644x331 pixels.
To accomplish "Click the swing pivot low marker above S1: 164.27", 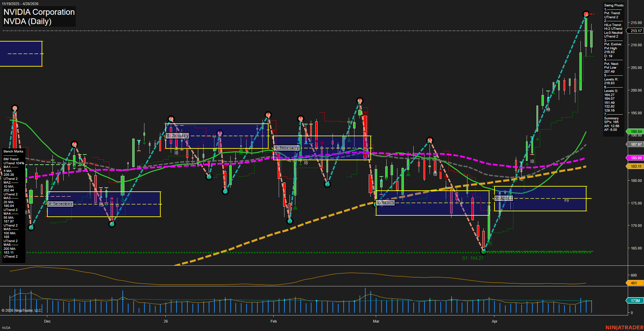I will coord(483,252).
